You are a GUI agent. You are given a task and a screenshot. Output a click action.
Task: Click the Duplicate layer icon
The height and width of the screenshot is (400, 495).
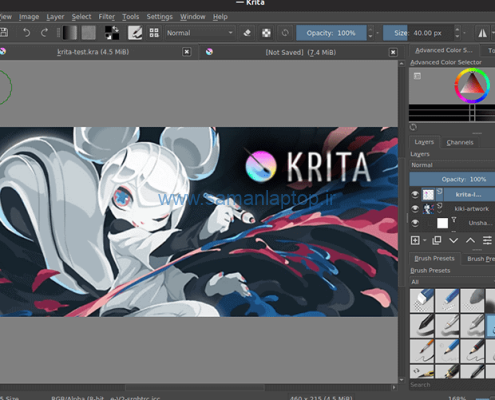click(x=436, y=240)
